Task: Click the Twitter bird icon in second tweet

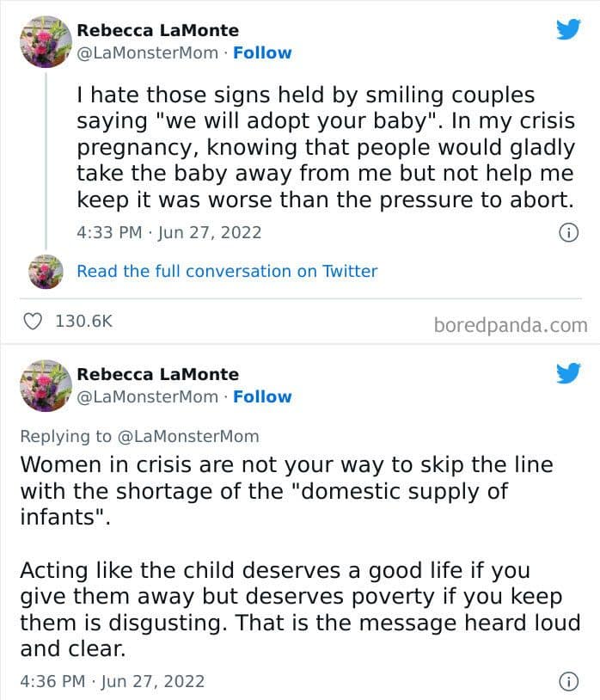Action: tap(568, 373)
